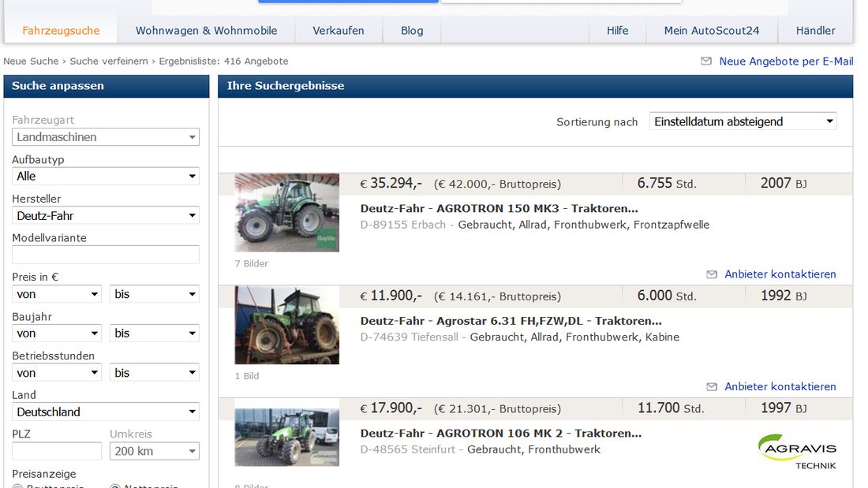Click envelope icon for Agrostar 6.31 contact
This screenshot has width=868, height=488.
pos(712,387)
